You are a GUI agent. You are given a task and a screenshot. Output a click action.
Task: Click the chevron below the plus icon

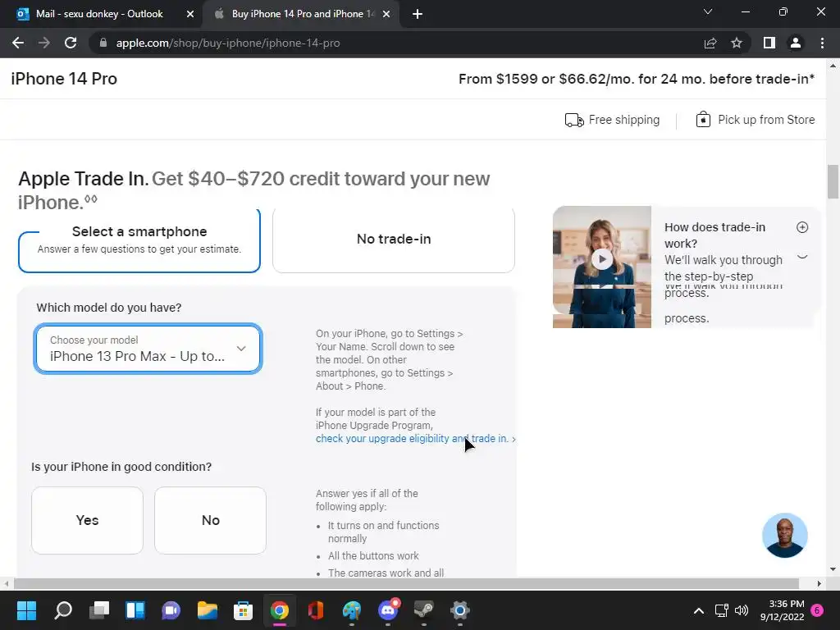coord(802,256)
